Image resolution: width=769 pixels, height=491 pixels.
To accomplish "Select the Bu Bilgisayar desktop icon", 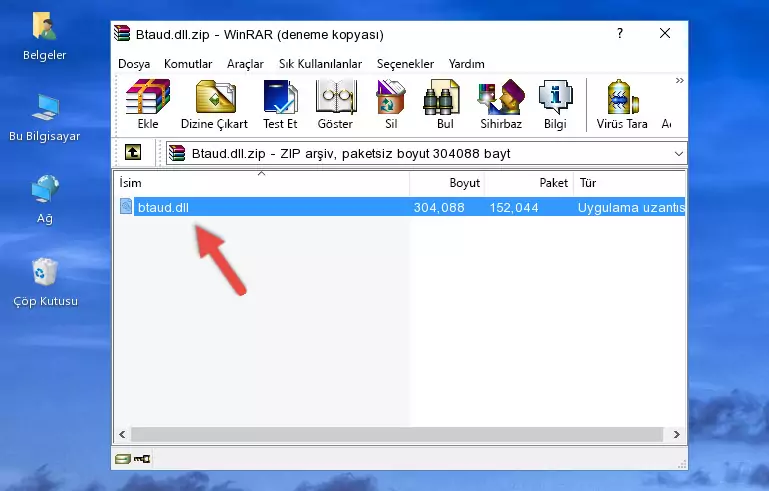I will point(44,118).
